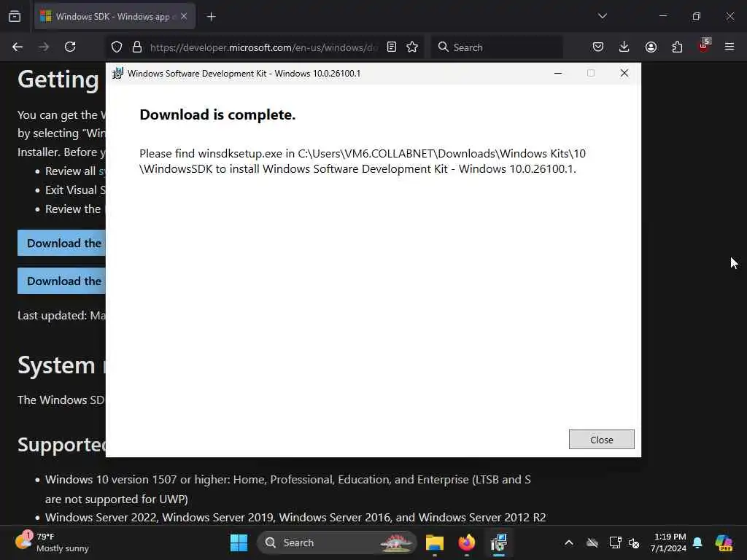Screen dimensions: 747x560
Task: Open the Firefox account icon
Action: pyautogui.click(x=651, y=47)
